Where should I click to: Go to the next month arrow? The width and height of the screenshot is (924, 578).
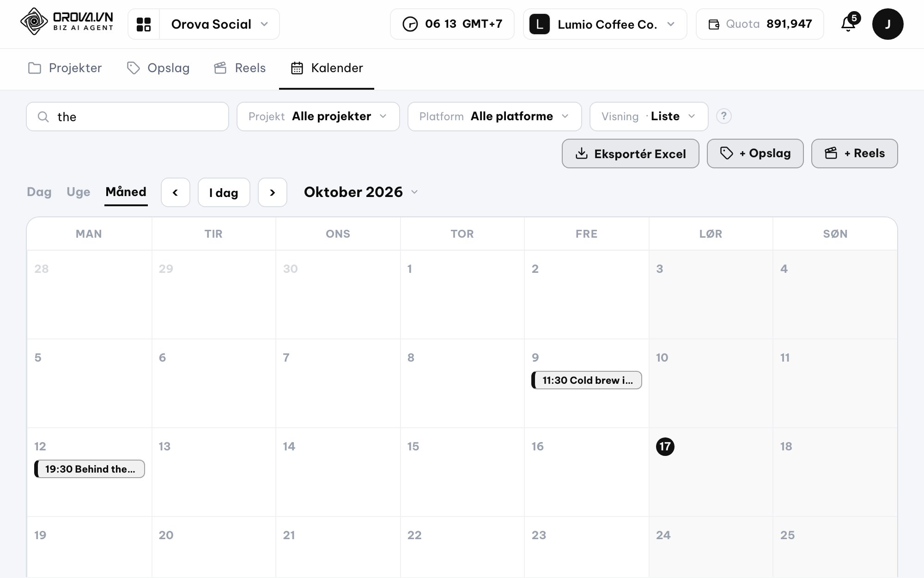click(x=272, y=192)
